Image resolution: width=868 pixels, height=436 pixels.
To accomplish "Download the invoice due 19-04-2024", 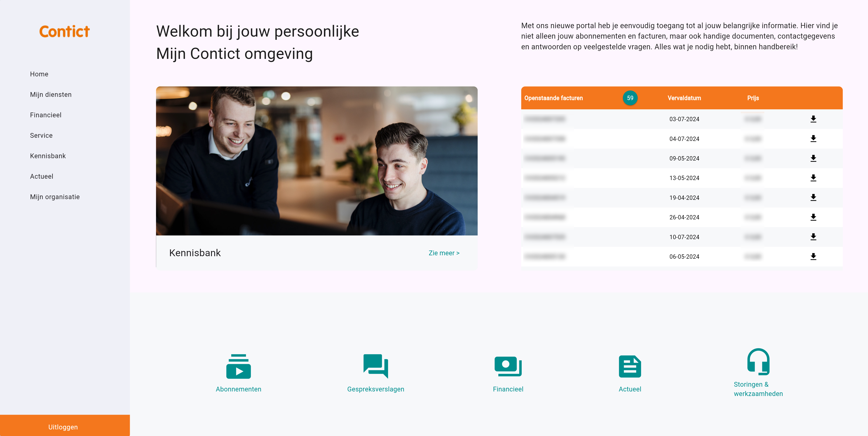I will [x=813, y=198].
